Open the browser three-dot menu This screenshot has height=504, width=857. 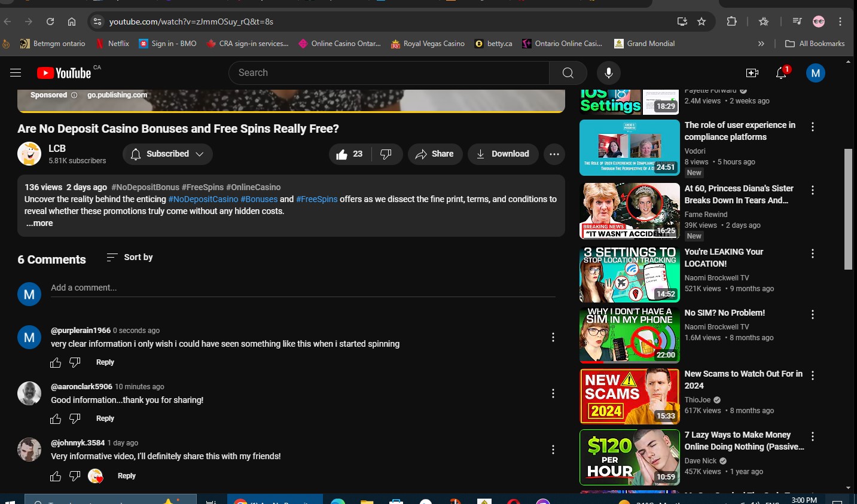pos(840,22)
